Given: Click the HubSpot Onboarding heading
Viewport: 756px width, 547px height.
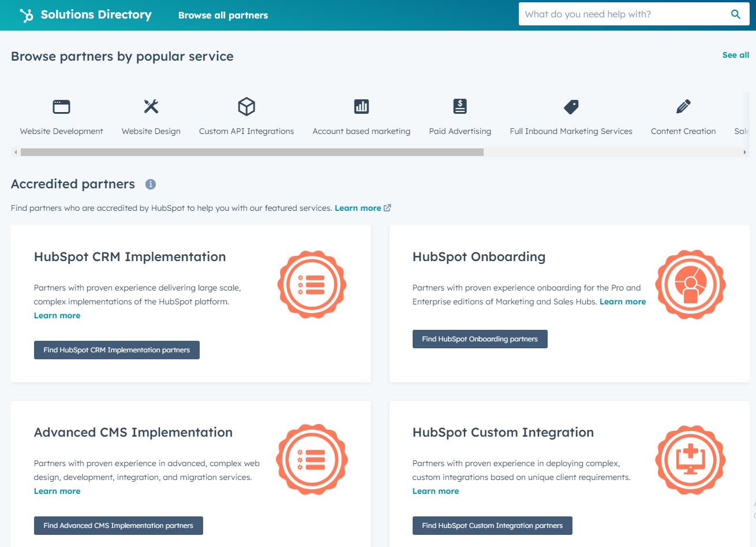Looking at the screenshot, I should click(x=479, y=257).
